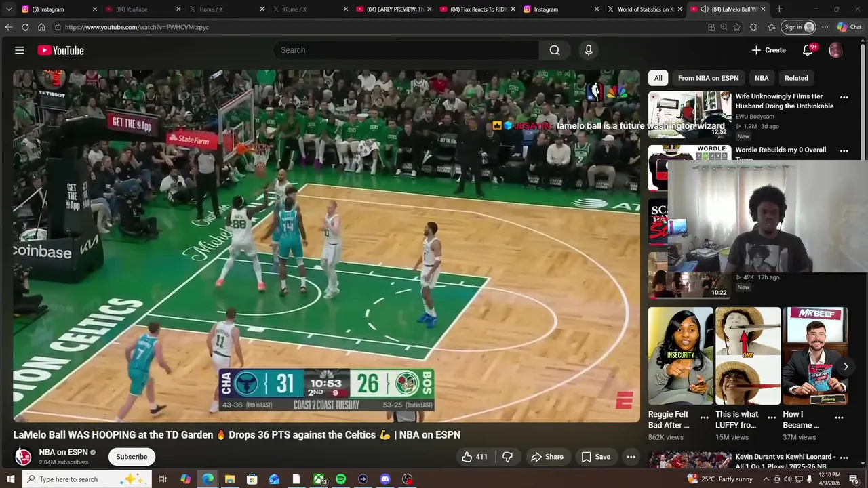Subscribe to NBA on ESPN

[132, 457]
